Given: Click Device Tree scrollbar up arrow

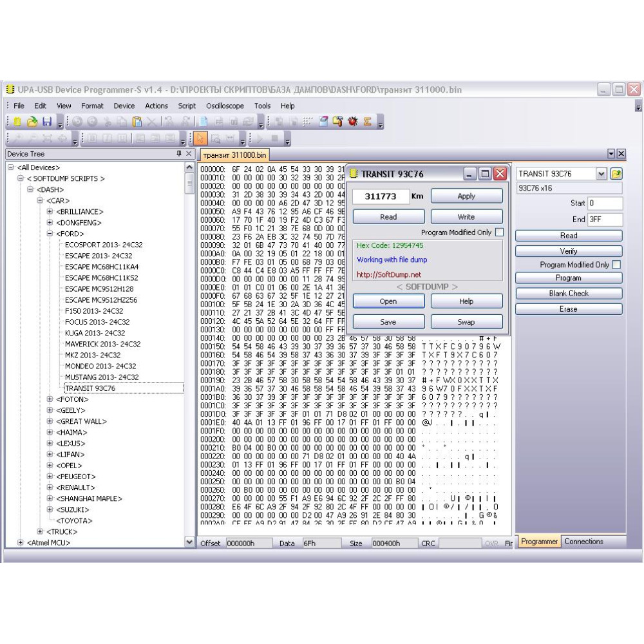Looking at the screenshot, I should pyautogui.click(x=189, y=167).
